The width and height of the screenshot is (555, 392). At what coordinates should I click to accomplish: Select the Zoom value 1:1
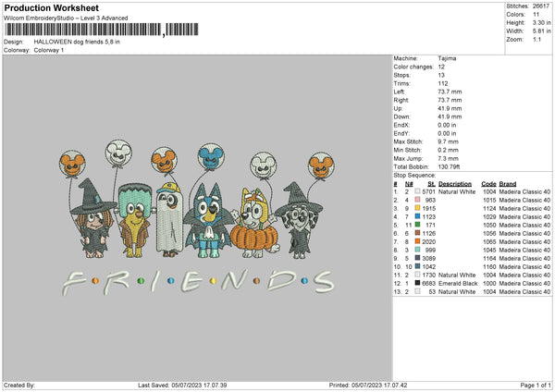click(536, 39)
